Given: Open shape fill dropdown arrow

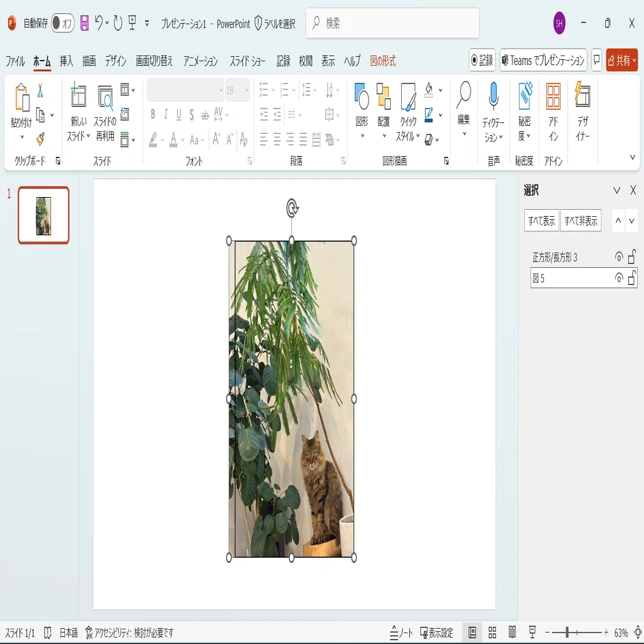Looking at the screenshot, I should [441, 91].
